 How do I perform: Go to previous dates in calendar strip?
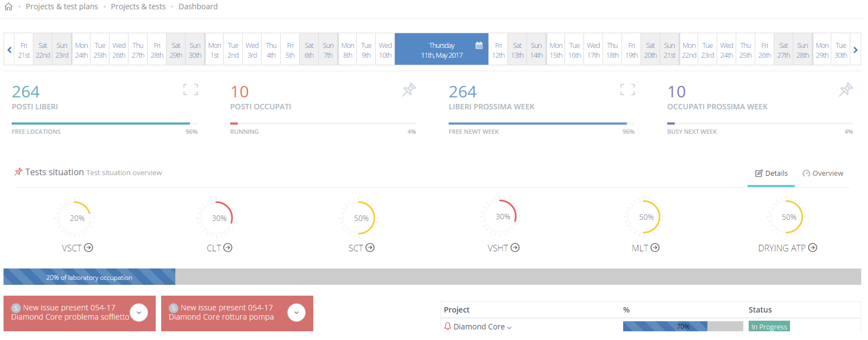[x=10, y=50]
